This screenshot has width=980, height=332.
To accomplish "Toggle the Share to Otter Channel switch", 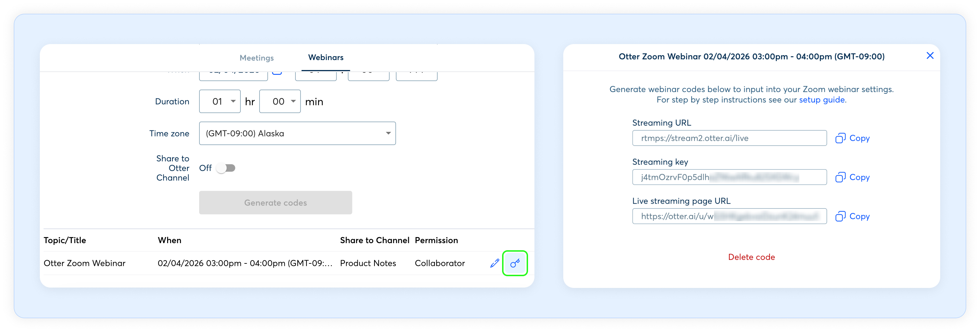I will 226,168.
